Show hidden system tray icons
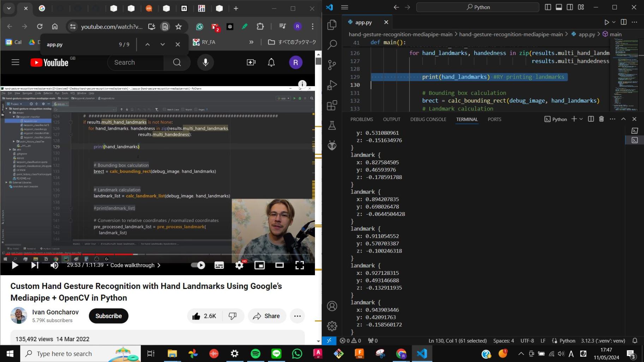Viewport: 644px width, 362px height. 521,354
